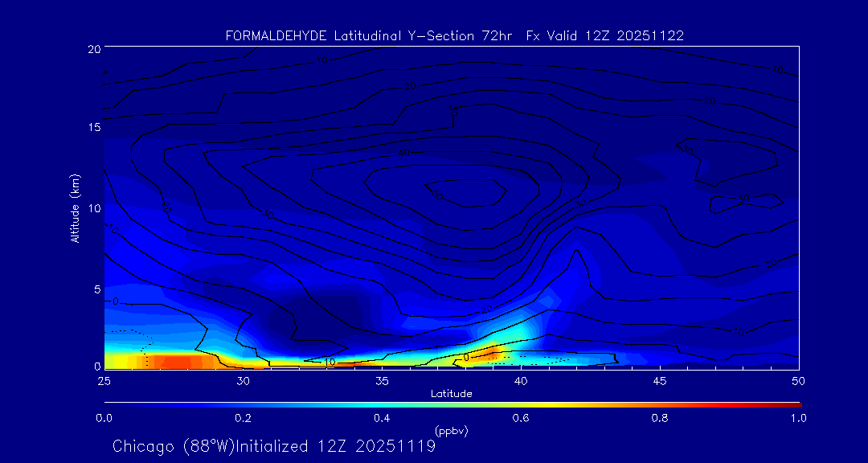Image resolution: width=868 pixels, height=463 pixels.
Task: Click the color scale value 0.4
Action: (382, 418)
